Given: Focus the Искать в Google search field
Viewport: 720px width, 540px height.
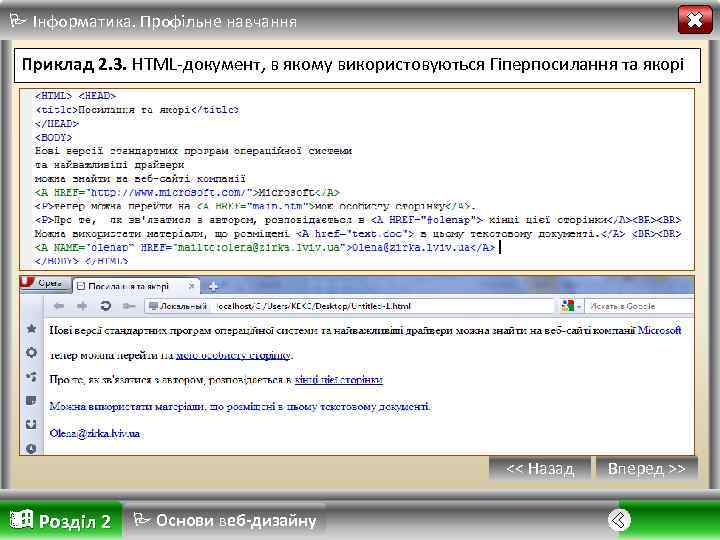Looking at the screenshot, I should (x=638, y=306).
